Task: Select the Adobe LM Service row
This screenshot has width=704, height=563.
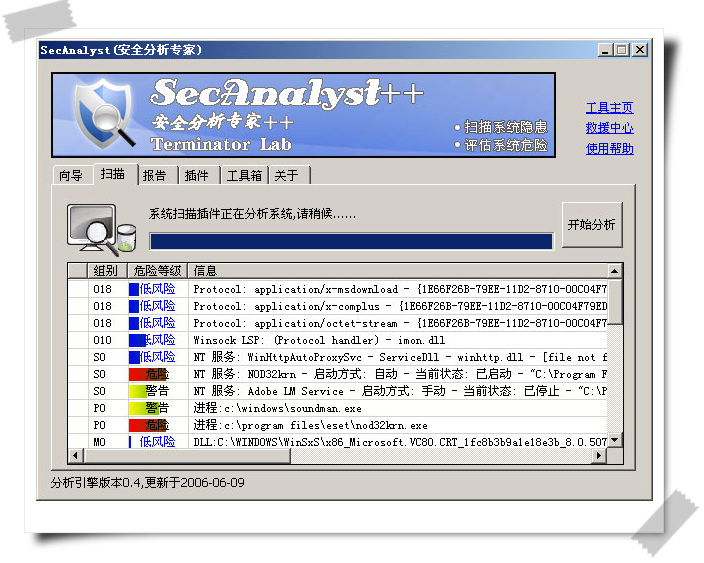Action: tap(338, 391)
